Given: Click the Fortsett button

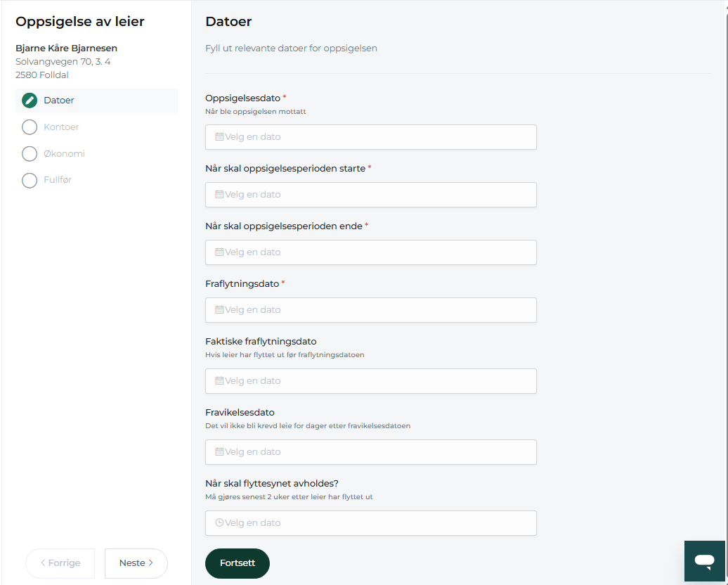Looking at the screenshot, I should coord(238,563).
